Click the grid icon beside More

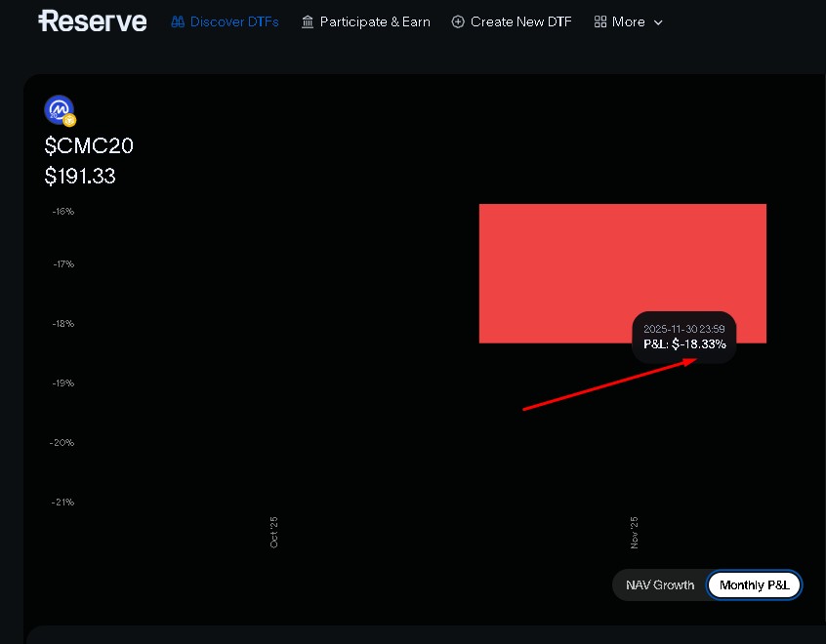(x=600, y=21)
